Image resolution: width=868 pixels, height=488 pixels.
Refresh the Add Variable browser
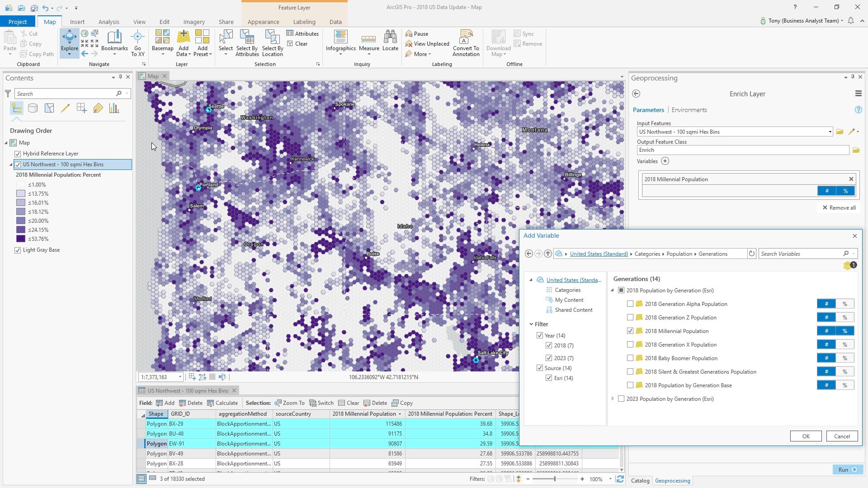[x=752, y=254]
